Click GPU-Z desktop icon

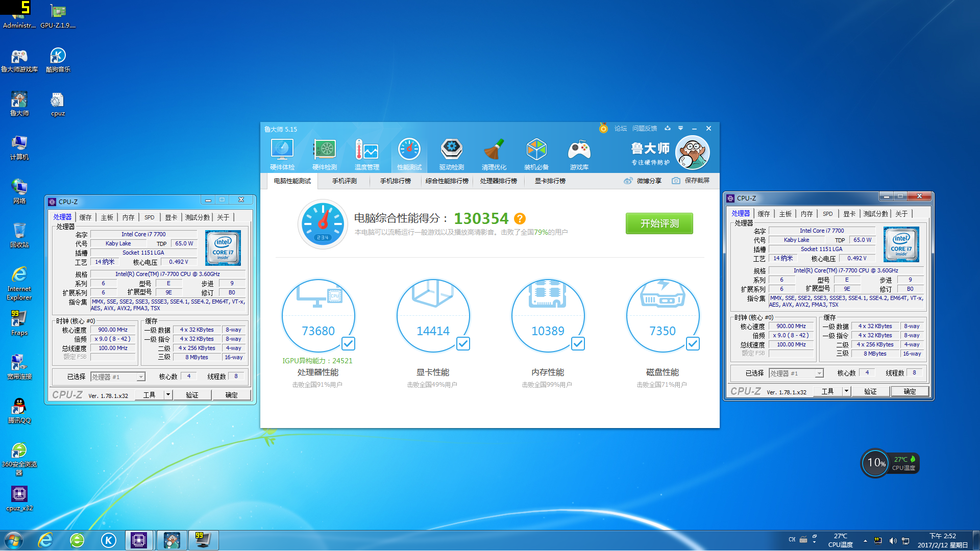click(x=58, y=16)
